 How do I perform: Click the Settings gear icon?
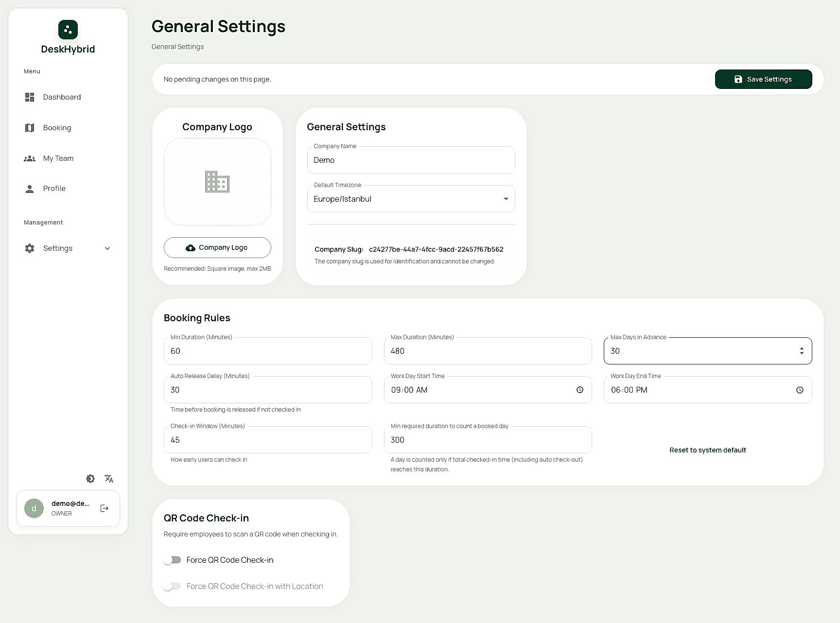coord(29,248)
